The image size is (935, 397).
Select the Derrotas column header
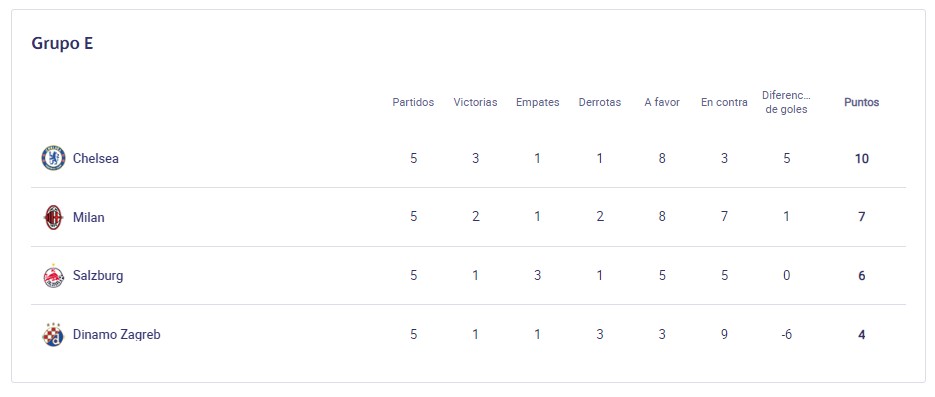click(599, 103)
